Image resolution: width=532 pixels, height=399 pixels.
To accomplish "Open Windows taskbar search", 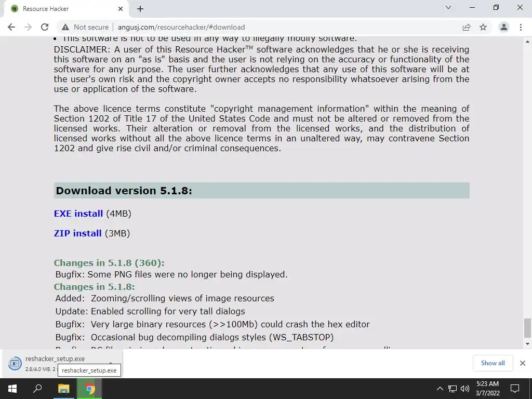I will (37, 389).
